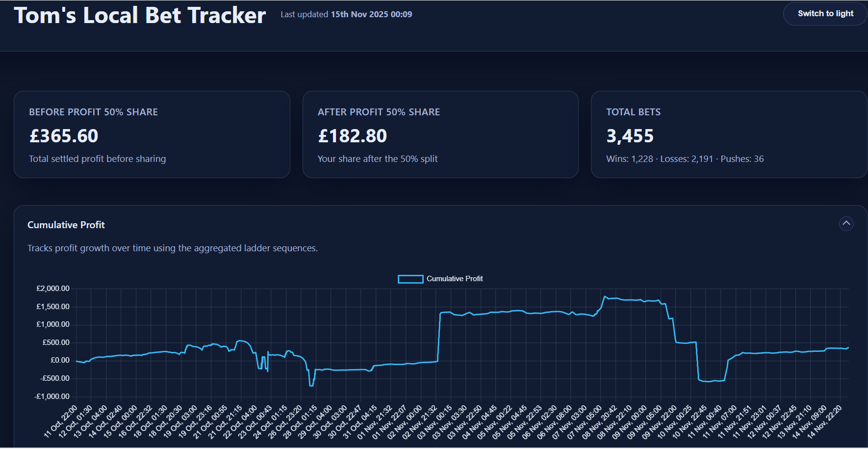Image resolution: width=868 pixels, height=449 pixels.
Task: Click the 14 Nov, 22:20 x-axis label
Action: point(825,421)
